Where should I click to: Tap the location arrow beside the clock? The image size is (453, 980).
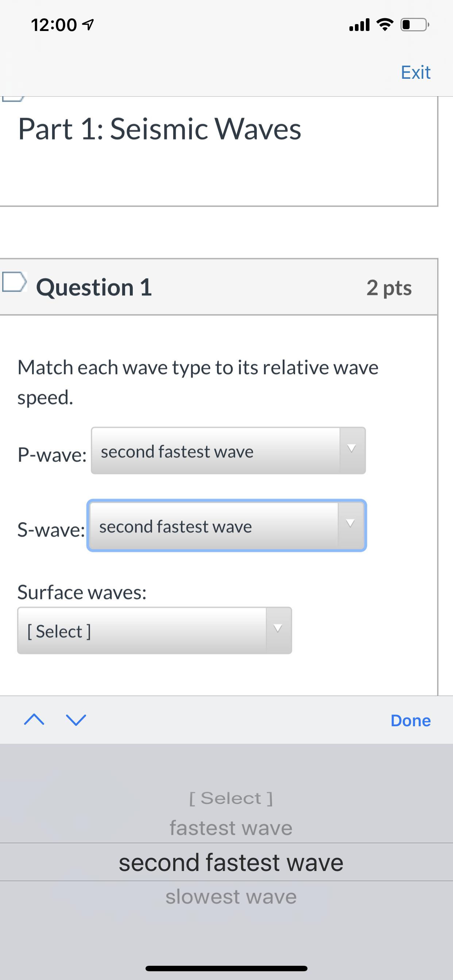pyautogui.click(x=88, y=25)
